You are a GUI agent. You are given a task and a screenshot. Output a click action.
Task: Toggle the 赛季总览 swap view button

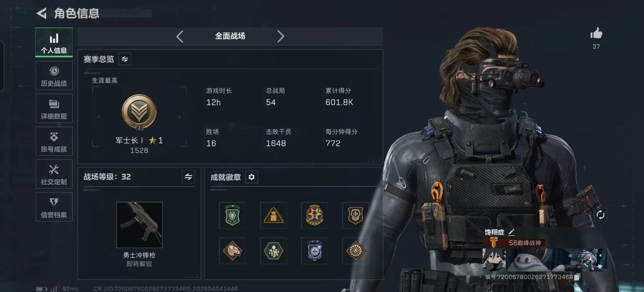tap(125, 59)
